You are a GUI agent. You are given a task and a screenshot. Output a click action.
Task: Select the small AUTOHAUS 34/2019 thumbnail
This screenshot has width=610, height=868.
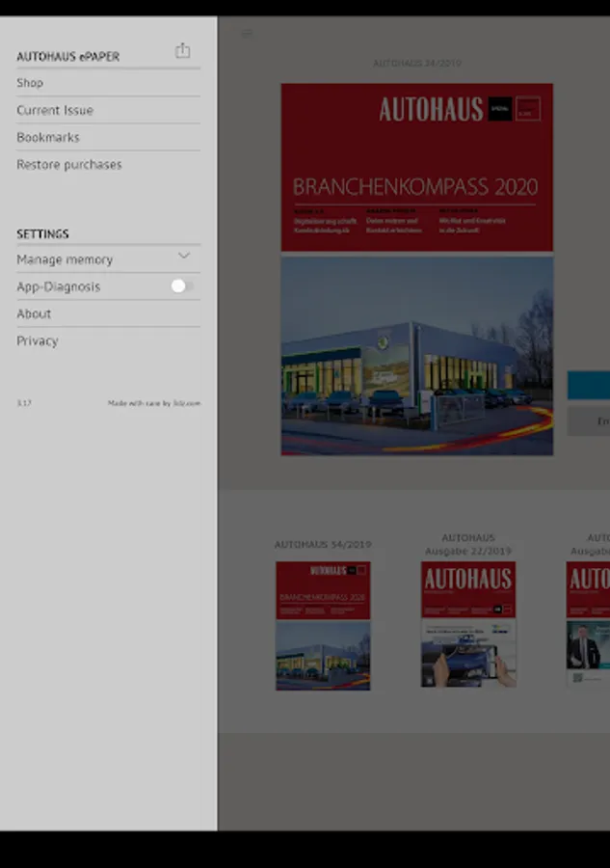tap(323, 626)
